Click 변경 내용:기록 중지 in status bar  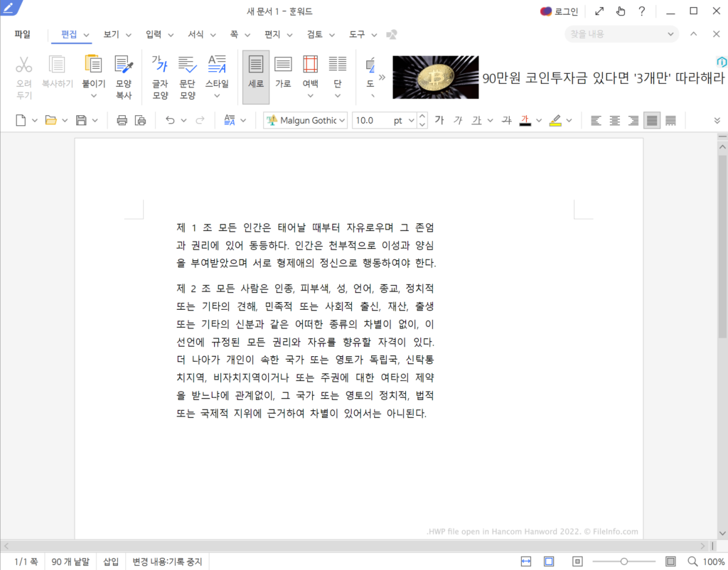pyautogui.click(x=166, y=561)
